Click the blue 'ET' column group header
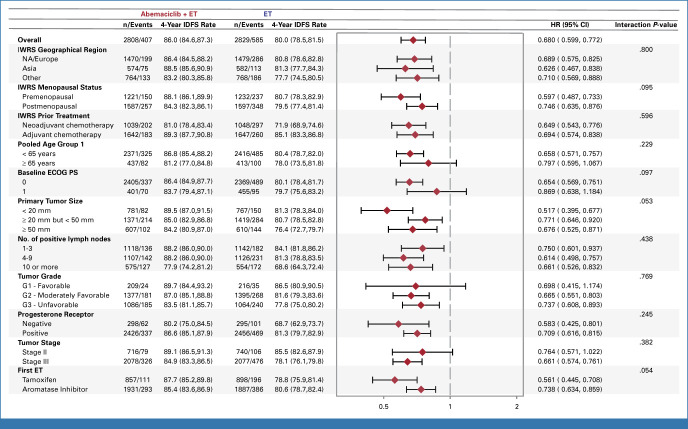 (267, 14)
